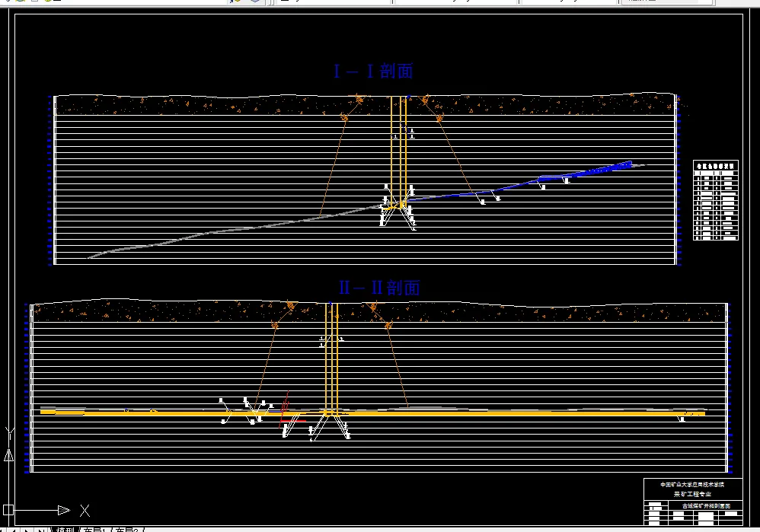Click the next-tab scroll arrow

(27, 530)
